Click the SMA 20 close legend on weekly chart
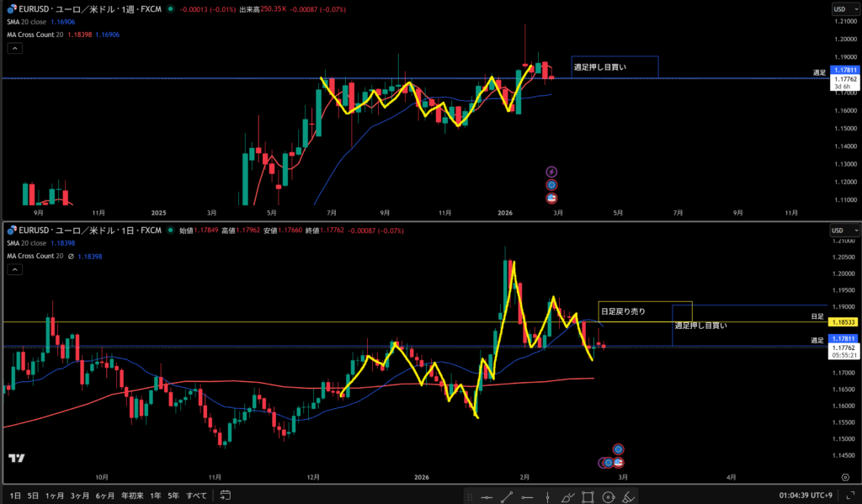This screenshot has height=504, width=862. click(x=30, y=24)
